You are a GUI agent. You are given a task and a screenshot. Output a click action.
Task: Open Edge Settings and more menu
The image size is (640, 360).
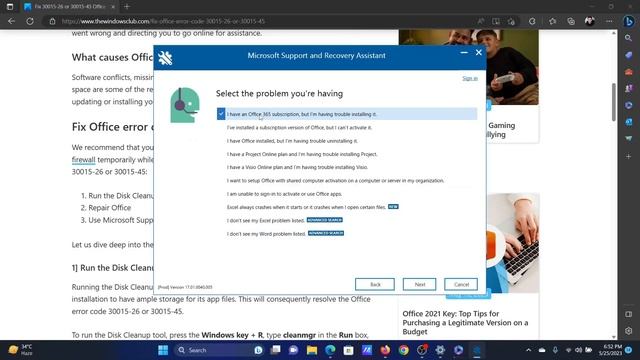coord(609,21)
